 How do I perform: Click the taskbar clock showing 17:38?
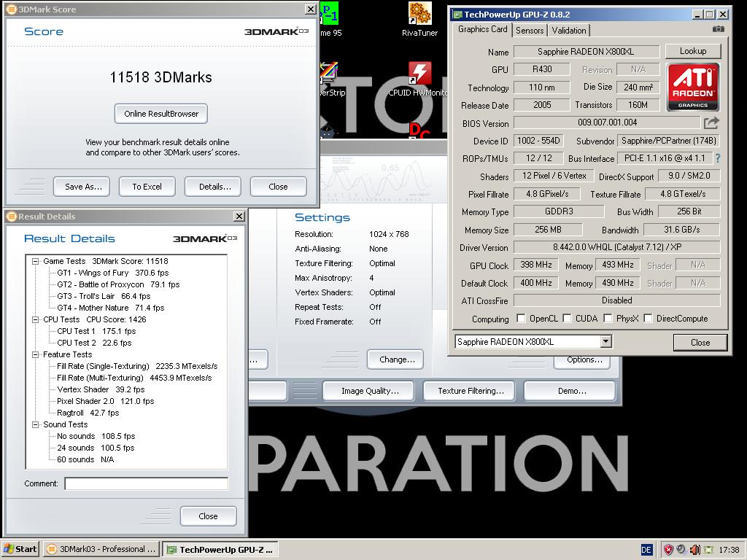point(729,550)
